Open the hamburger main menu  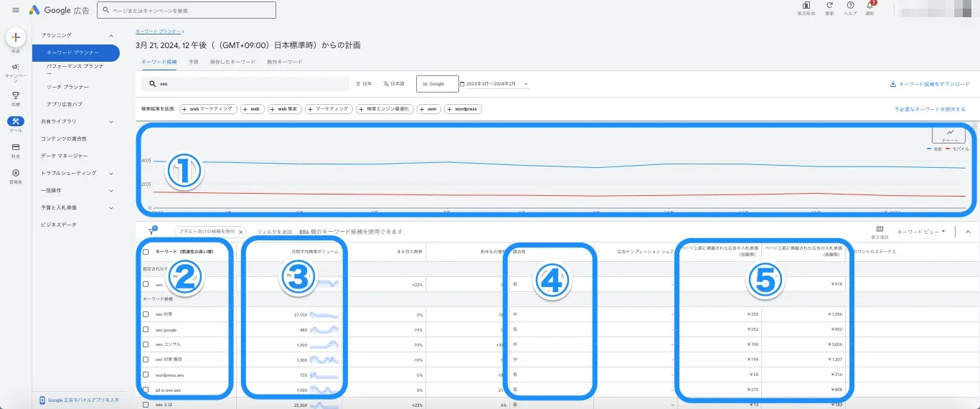(16, 10)
